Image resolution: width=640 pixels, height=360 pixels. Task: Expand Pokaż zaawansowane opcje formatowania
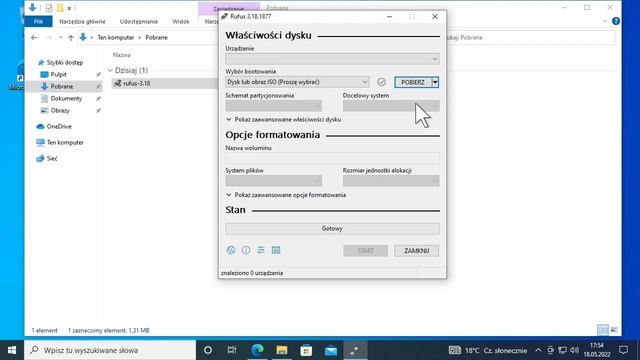(286, 195)
